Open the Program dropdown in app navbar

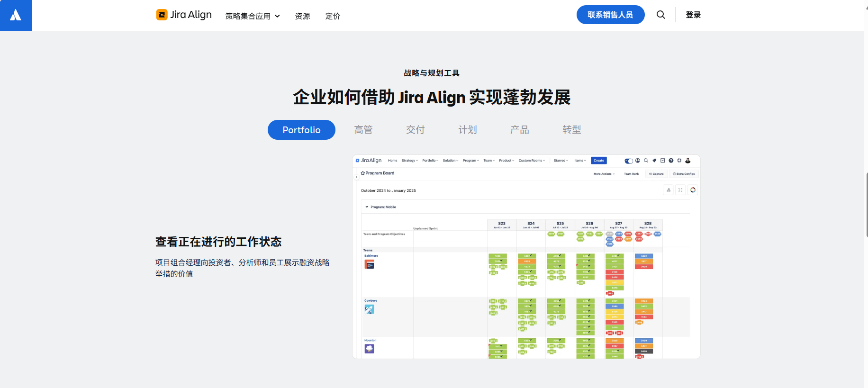coord(471,161)
